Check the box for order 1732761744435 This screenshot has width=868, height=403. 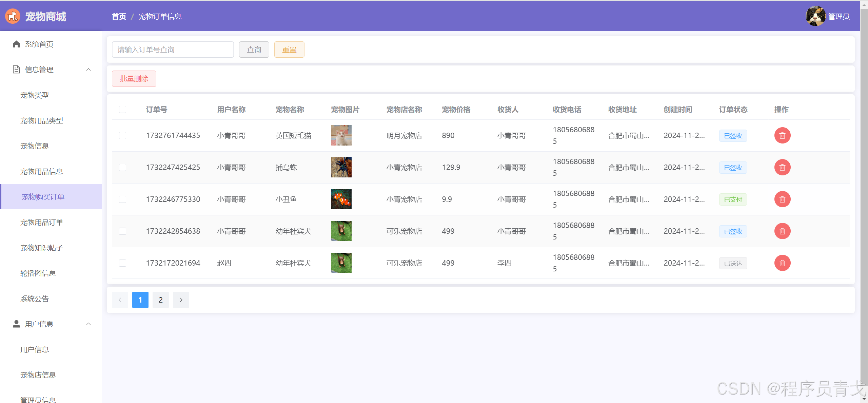pos(122,136)
